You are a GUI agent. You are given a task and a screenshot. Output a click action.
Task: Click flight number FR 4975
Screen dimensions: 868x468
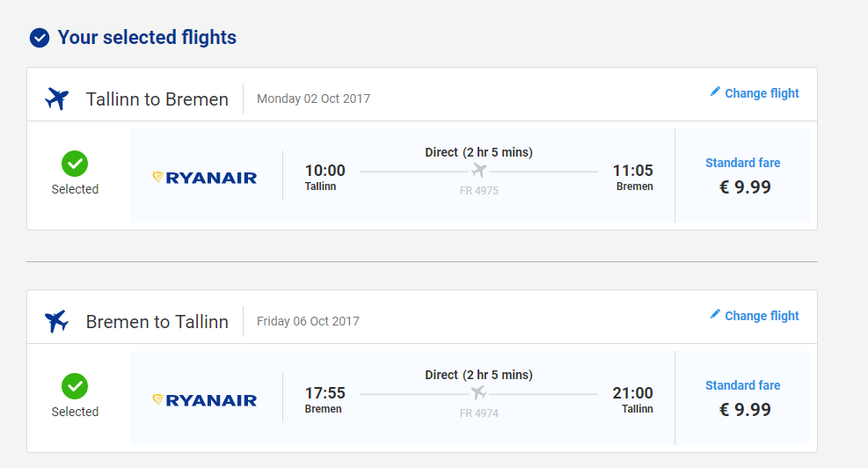point(479,190)
